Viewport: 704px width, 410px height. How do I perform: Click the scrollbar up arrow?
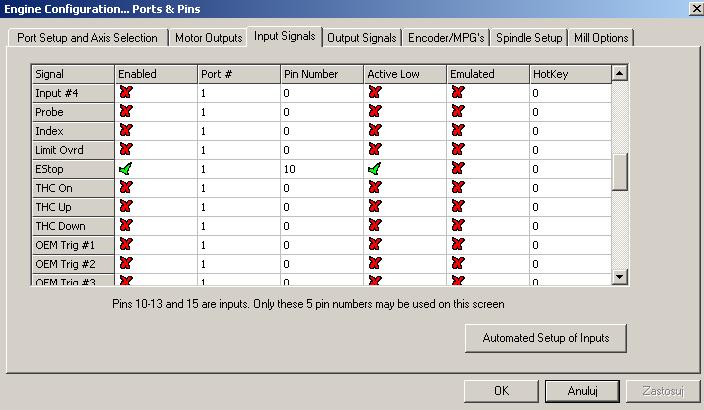pos(620,73)
